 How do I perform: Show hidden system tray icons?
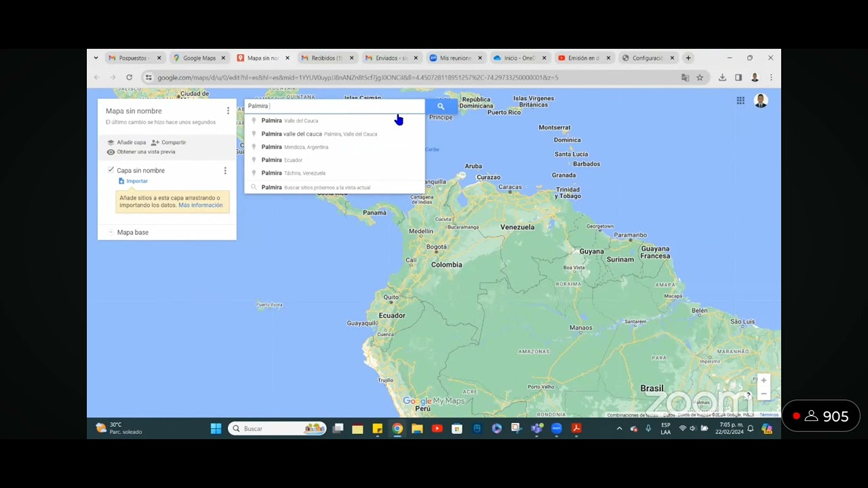[x=618, y=428]
